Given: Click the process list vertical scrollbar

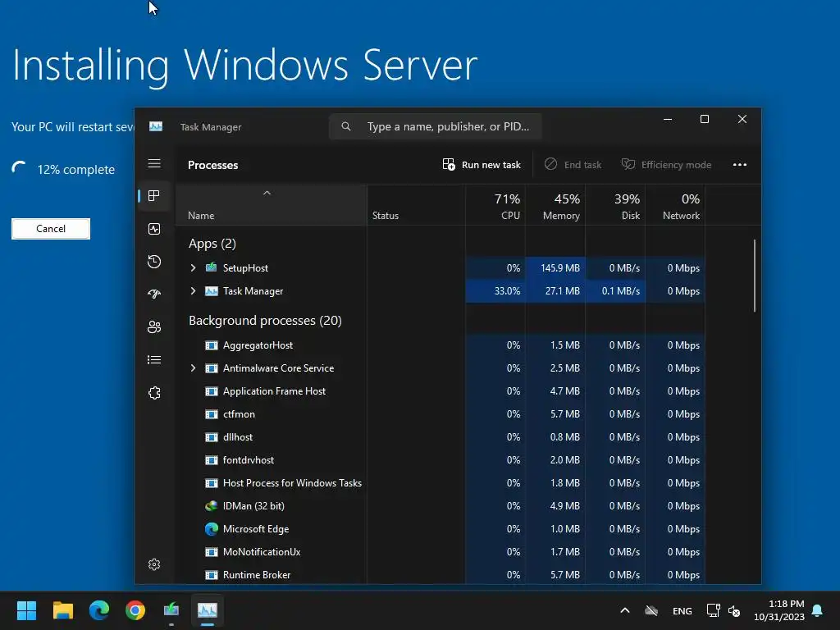Looking at the screenshot, I should [755, 276].
